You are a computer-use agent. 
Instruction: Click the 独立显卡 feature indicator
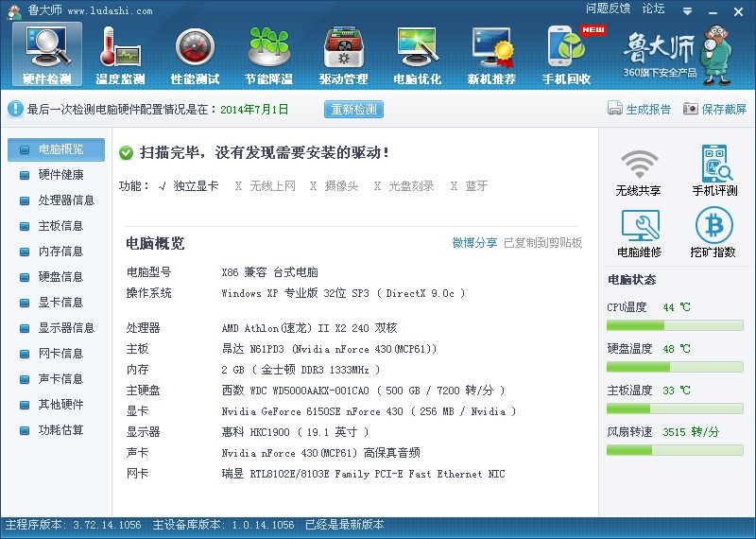coord(188,186)
